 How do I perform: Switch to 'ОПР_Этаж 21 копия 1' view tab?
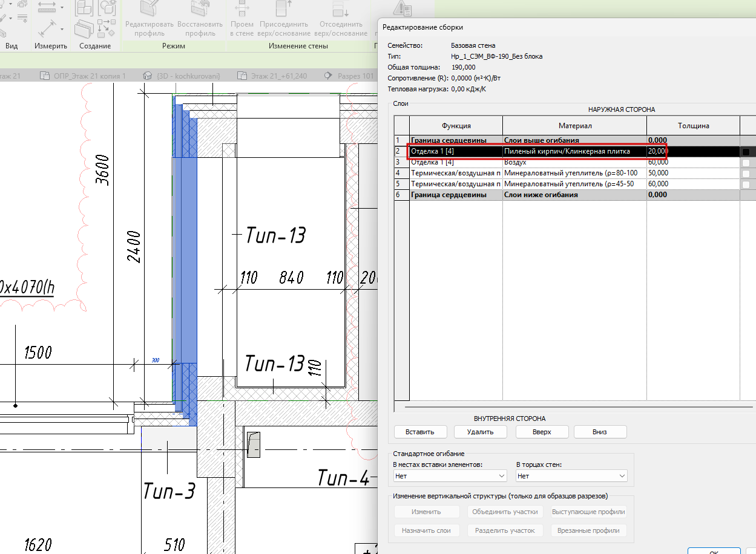point(84,76)
